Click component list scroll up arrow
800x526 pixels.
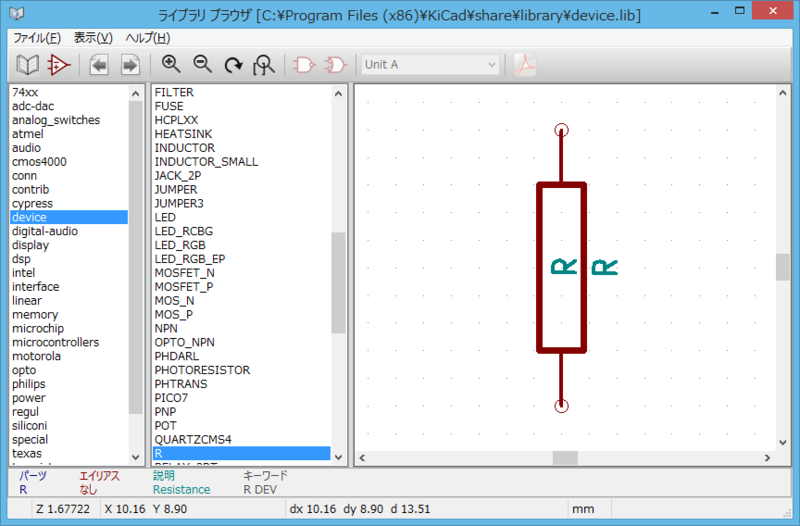coord(338,93)
